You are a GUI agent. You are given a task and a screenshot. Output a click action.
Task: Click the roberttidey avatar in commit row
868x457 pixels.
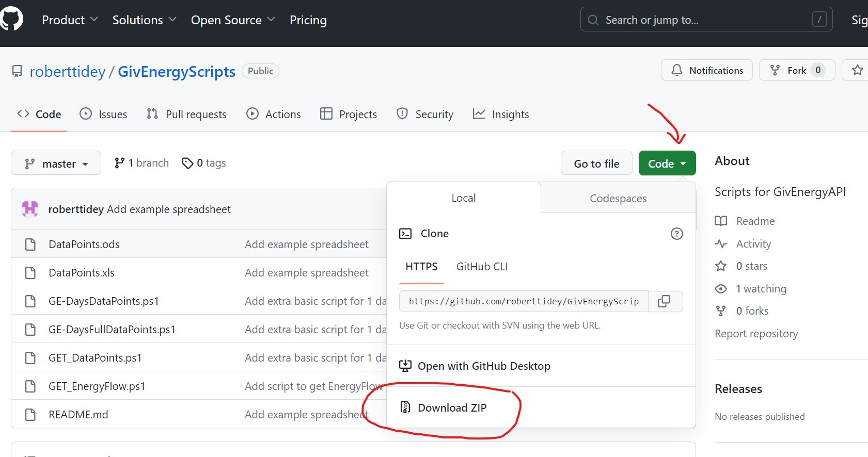pyautogui.click(x=30, y=209)
